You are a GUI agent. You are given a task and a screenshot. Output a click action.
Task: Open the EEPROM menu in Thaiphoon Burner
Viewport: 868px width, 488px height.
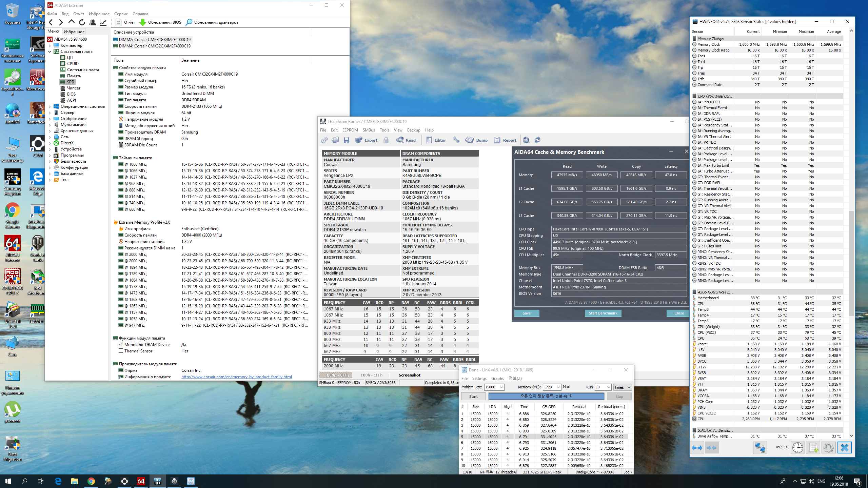[x=350, y=130]
